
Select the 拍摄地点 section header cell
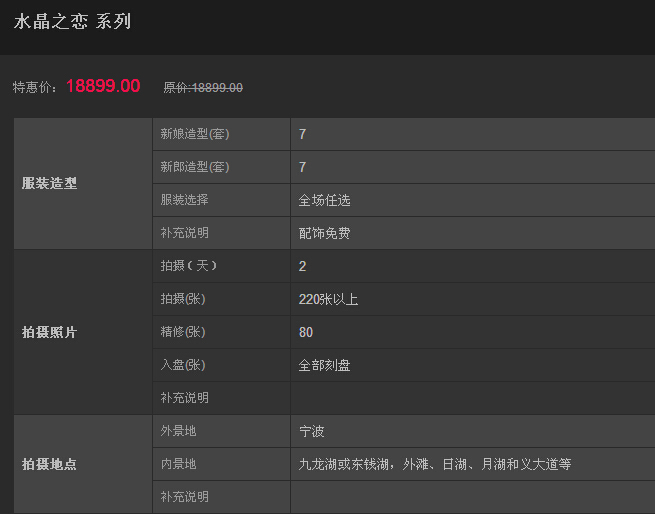pyautogui.click(x=83, y=464)
